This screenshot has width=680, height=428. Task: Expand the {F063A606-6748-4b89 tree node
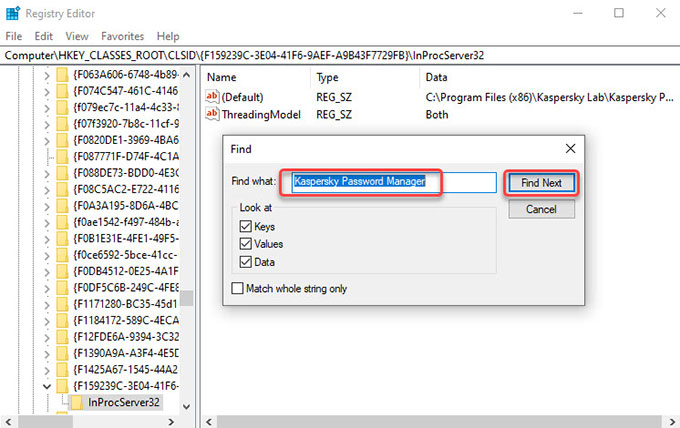pos(47,75)
